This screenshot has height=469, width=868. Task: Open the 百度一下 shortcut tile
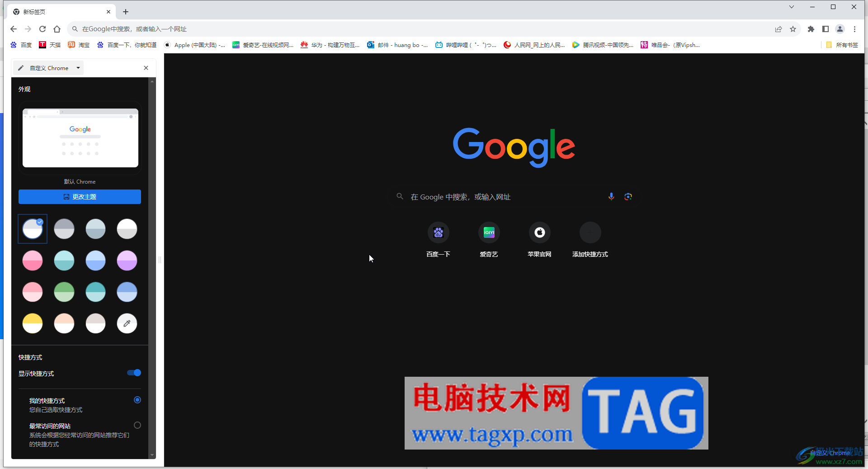(438, 240)
